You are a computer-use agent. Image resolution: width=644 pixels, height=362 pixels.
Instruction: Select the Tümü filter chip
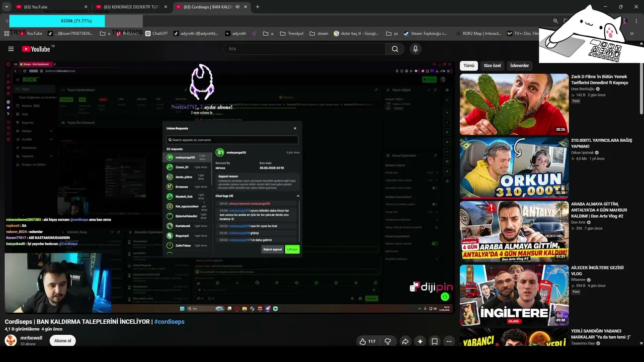pos(469,66)
